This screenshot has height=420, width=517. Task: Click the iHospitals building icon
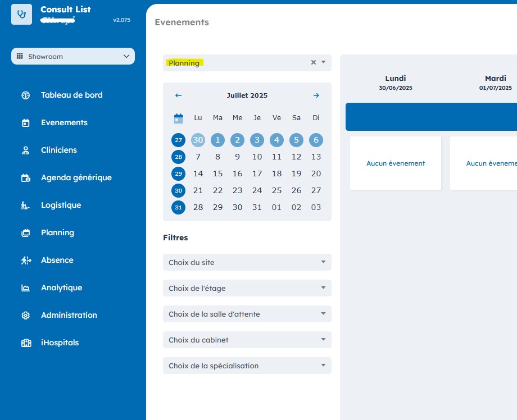(x=25, y=343)
